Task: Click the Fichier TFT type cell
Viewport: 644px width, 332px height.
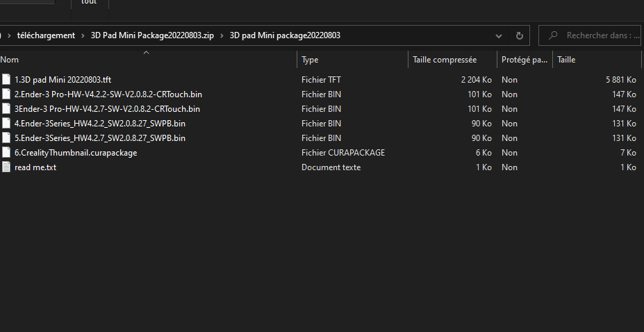Action: 321,80
